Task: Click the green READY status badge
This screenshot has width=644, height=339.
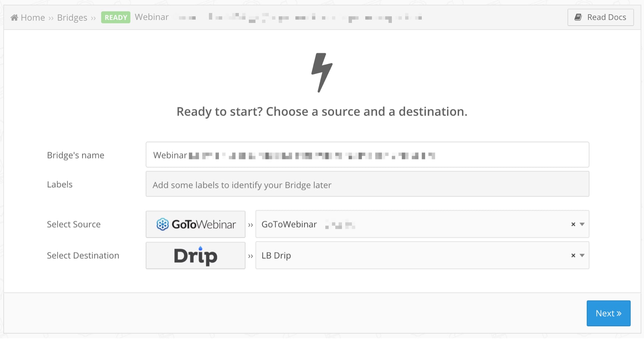Action: click(116, 18)
